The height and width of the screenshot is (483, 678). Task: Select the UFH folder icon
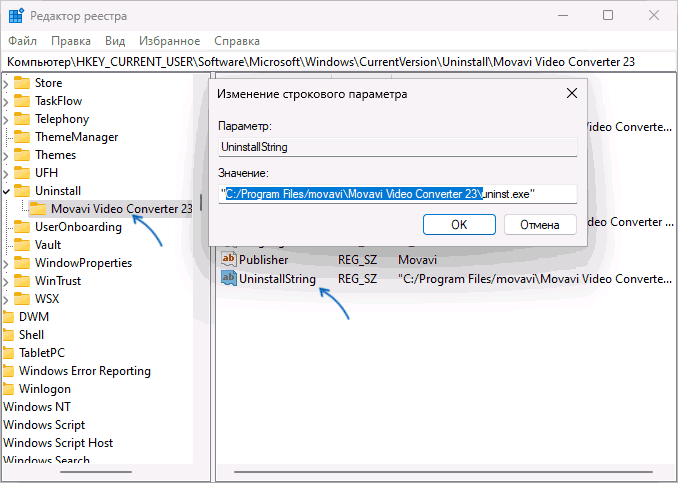pos(22,173)
